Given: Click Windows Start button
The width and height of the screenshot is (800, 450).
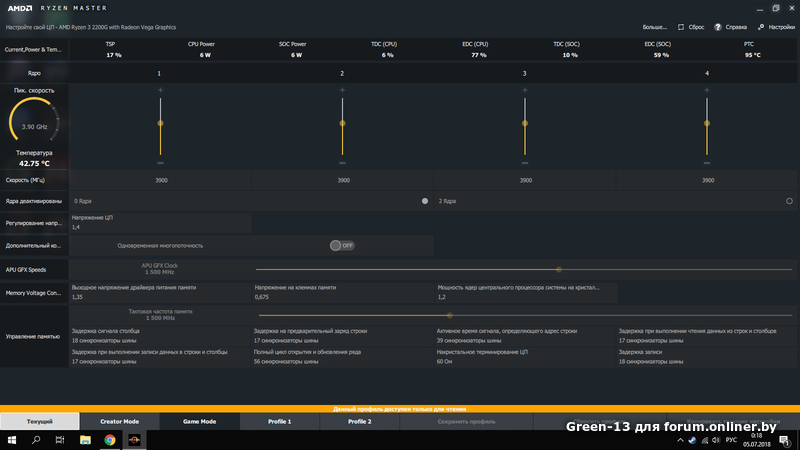Looking at the screenshot, I should click(x=11, y=439).
